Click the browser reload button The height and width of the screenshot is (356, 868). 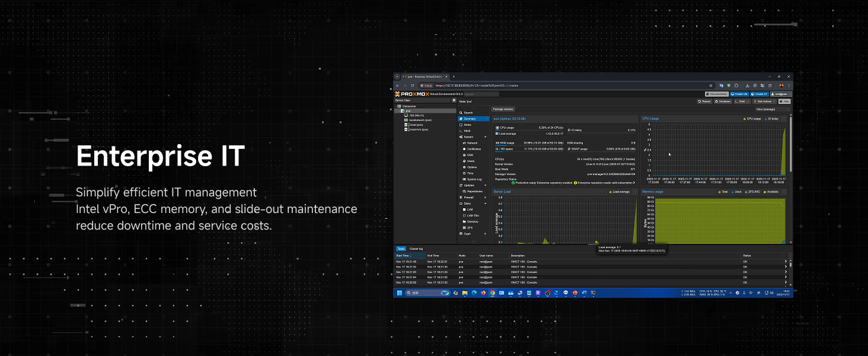413,85
